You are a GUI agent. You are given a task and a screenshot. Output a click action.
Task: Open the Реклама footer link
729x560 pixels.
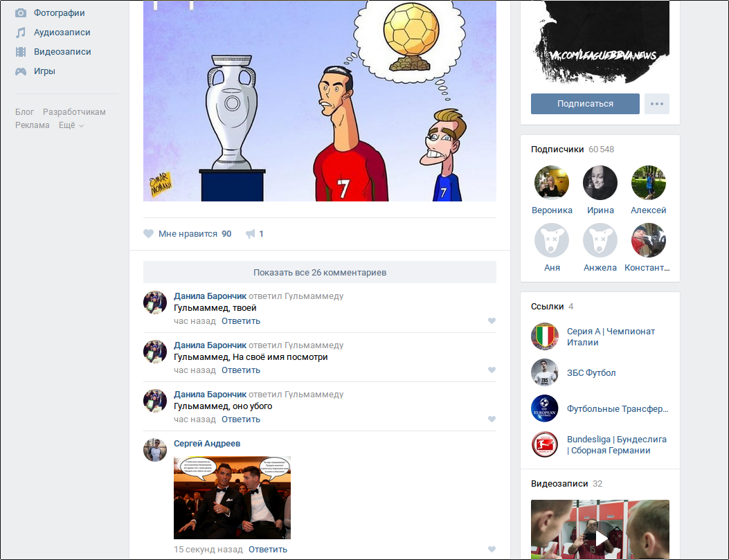(x=32, y=125)
